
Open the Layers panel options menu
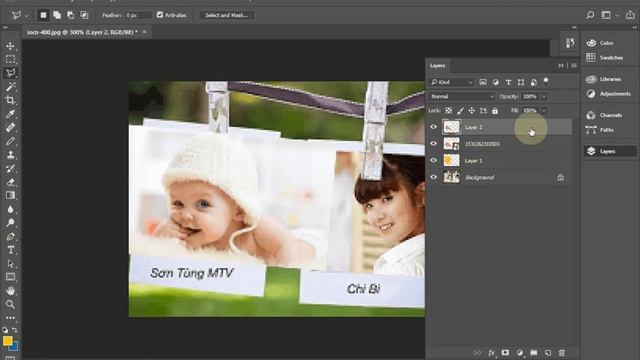tap(574, 65)
